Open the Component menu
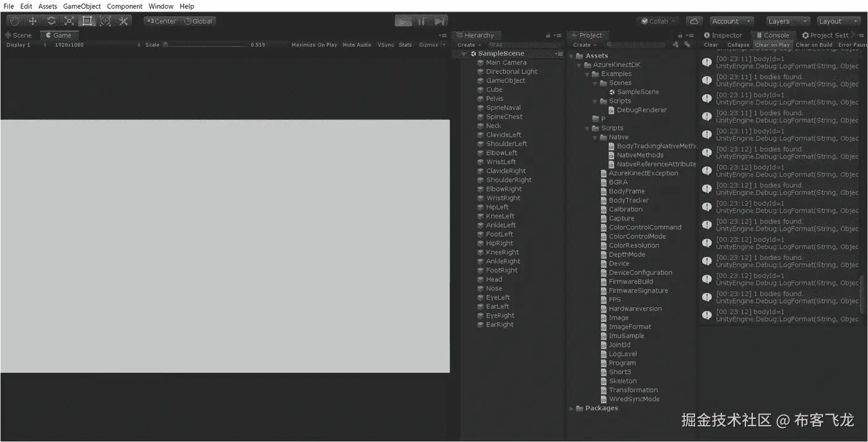Viewport: 868px width, 442px height. (x=124, y=6)
